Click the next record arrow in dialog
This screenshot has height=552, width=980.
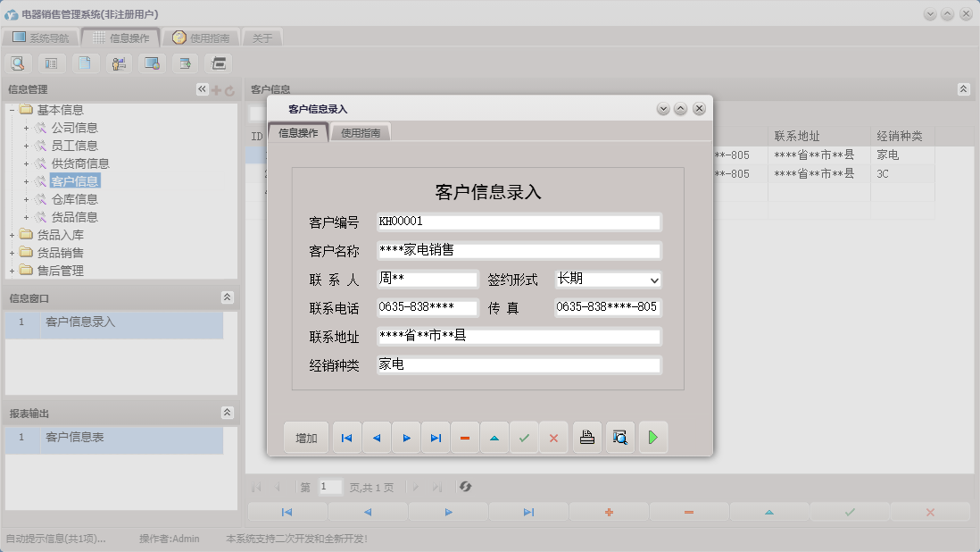(x=405, y=438)
